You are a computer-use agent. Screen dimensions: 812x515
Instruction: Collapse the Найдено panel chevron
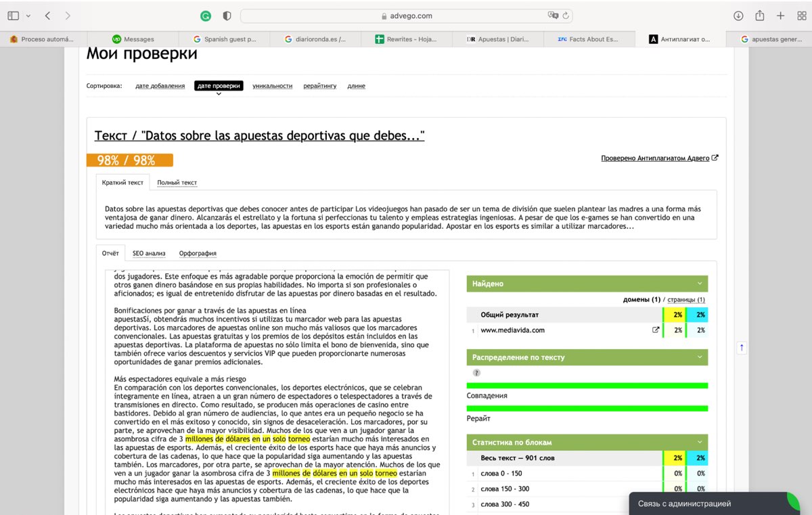point(700,284)
